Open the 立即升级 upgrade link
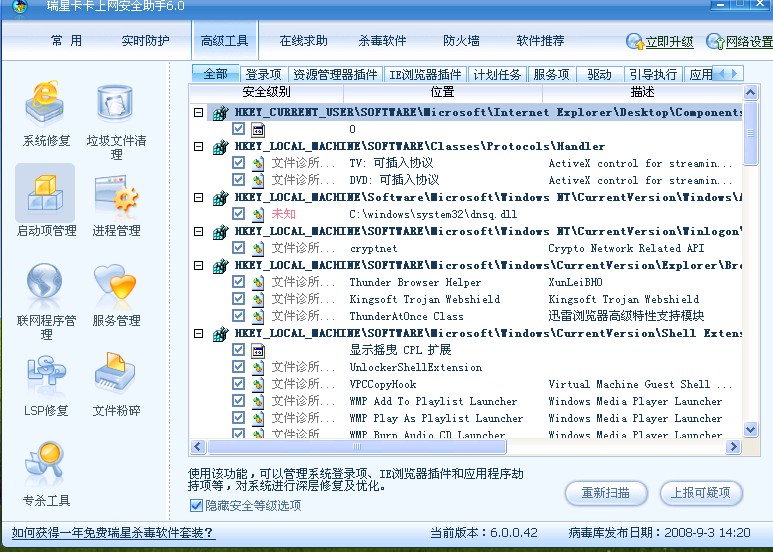This screenshot has height=552, width=773. tap(669, 42)
